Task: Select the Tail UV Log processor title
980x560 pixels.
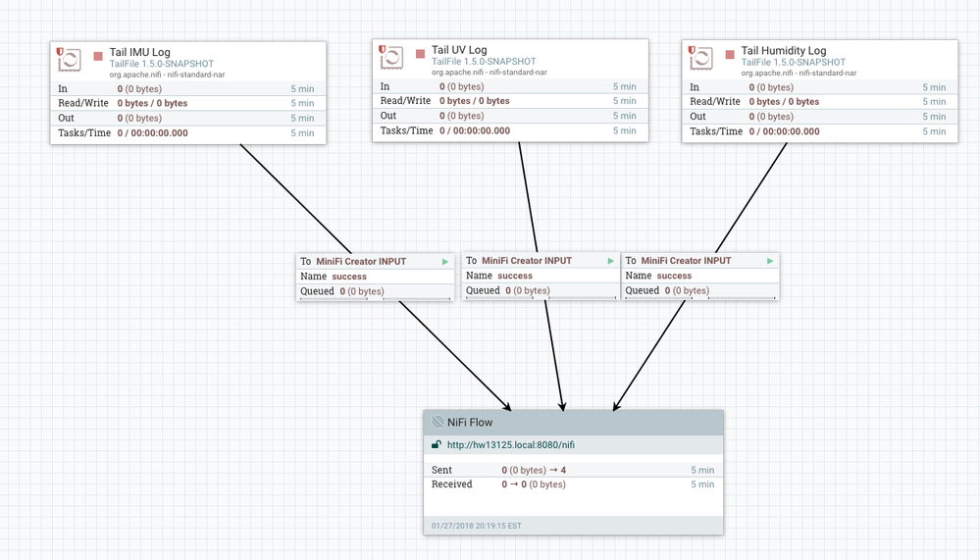Action: (x=459, y=50)
